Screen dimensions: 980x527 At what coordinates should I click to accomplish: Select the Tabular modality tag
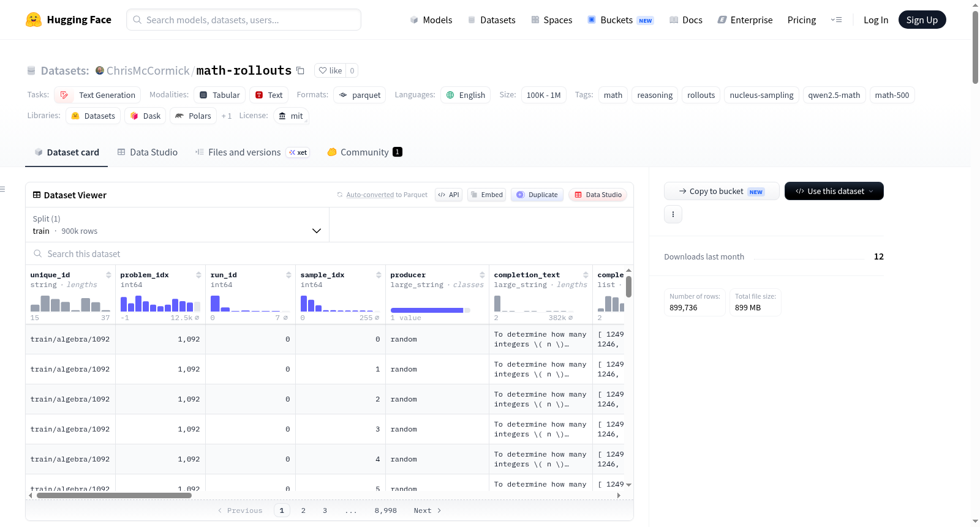(220, 95)
